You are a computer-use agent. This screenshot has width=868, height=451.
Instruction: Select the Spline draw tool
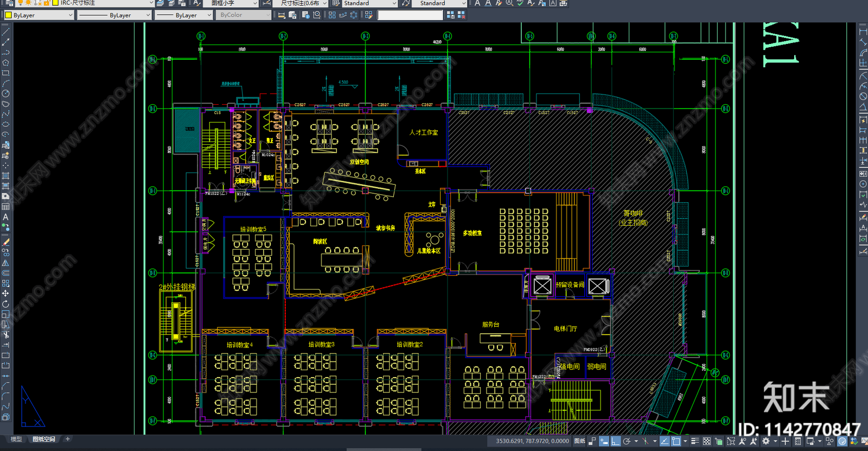5,114
